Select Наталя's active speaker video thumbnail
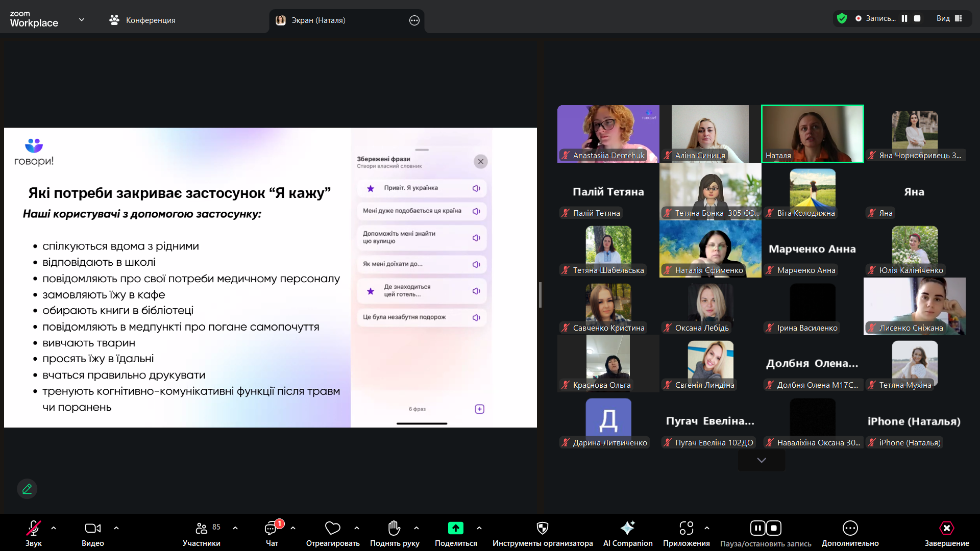980x551 pixels. (x=812, y=134)
